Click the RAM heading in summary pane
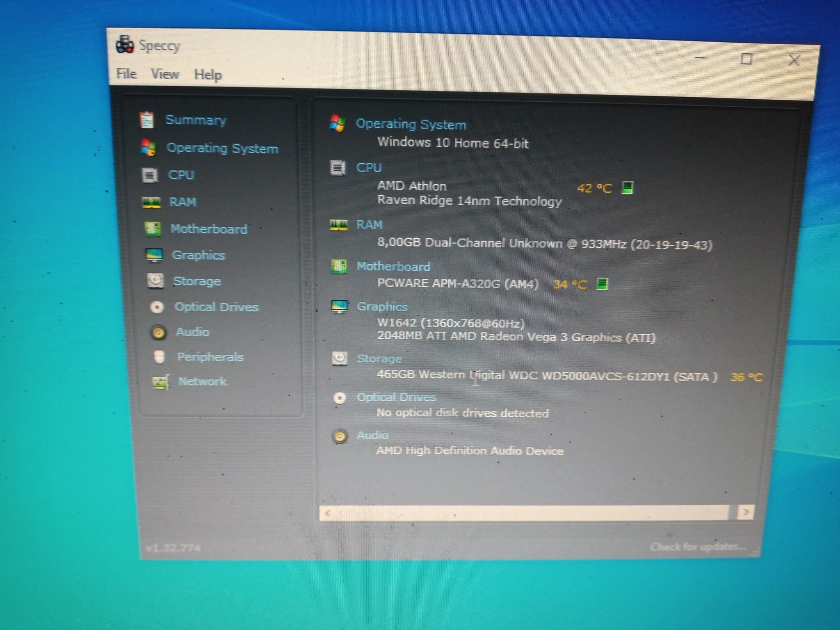 point(370,225)
